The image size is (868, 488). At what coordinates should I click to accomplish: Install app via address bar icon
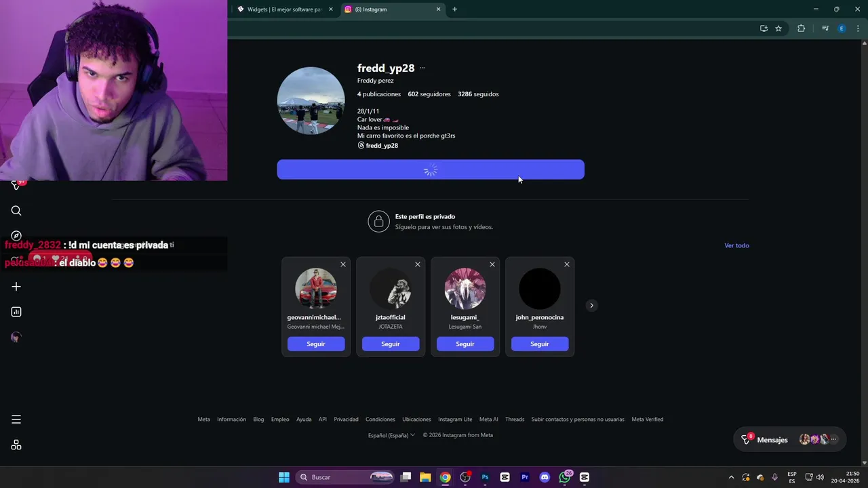coord(764,28)
